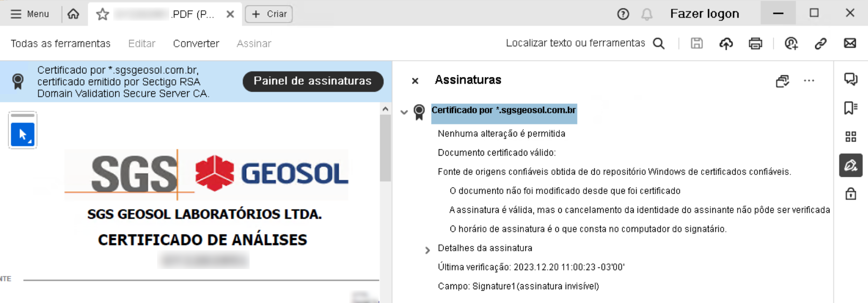Select 'A assinatura é válida' line
This screenshot has width=868, height=303.
tap(640, 210)
